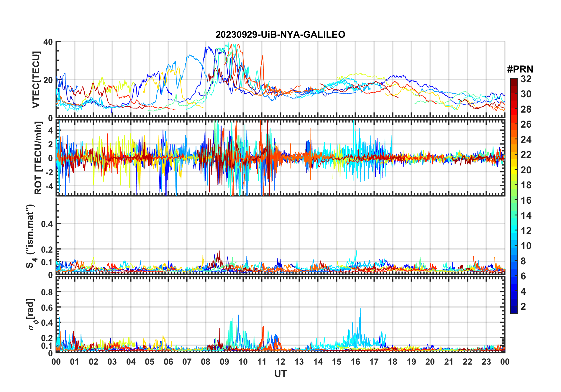This screenshot has height=392, width=561.
Task: Click the VTEC tick label 40
Action: (x=48, y=42)
